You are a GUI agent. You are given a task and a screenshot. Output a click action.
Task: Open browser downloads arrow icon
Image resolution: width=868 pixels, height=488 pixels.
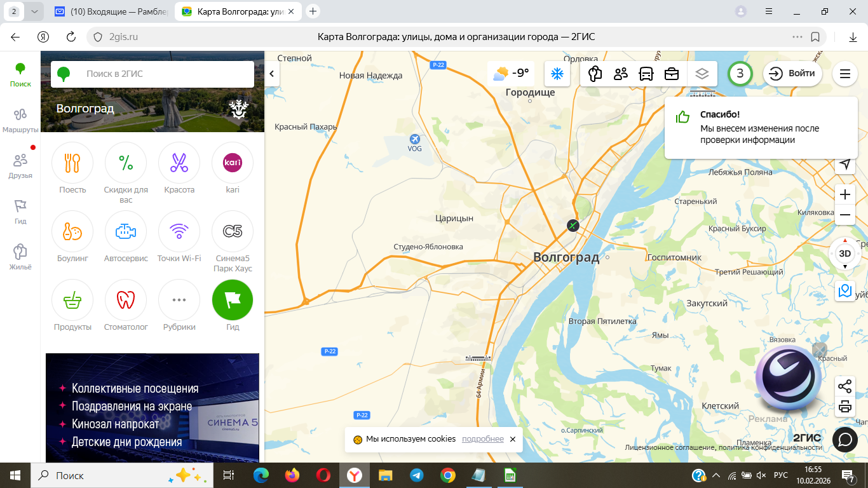pos(853,37)
